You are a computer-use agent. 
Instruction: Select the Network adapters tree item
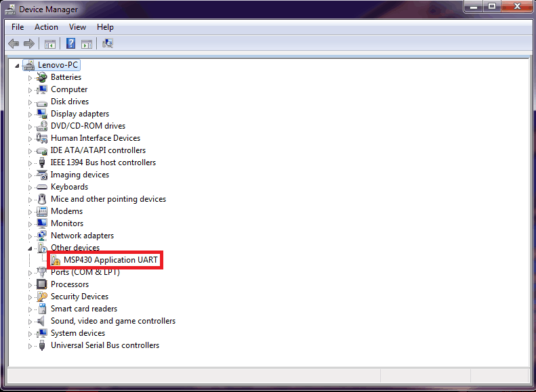(x=82, y=236)
